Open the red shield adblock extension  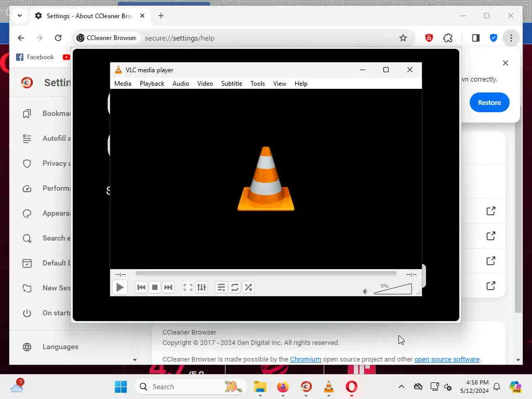tap(429, 38)
